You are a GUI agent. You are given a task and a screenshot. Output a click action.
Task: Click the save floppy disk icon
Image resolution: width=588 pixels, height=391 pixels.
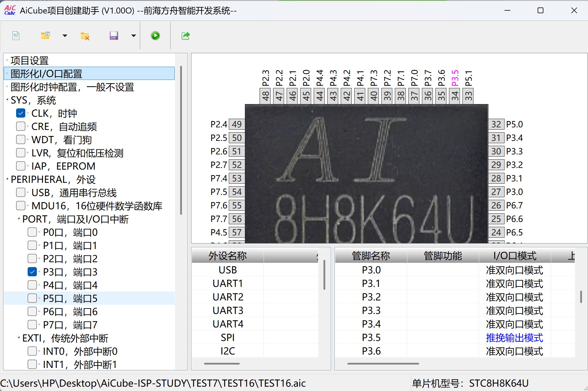coord(114,36)
